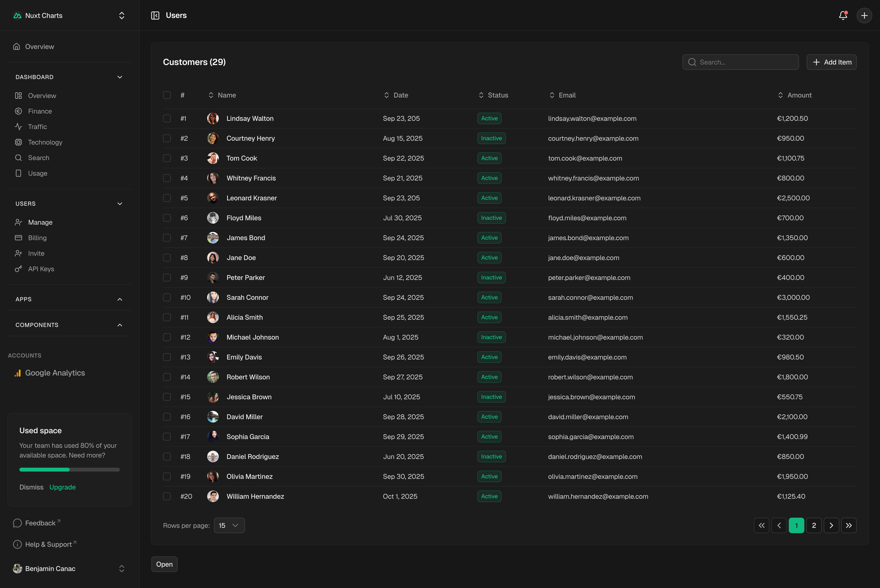Click the notification bell icon
Screen dimensions: 880x588
843,15
